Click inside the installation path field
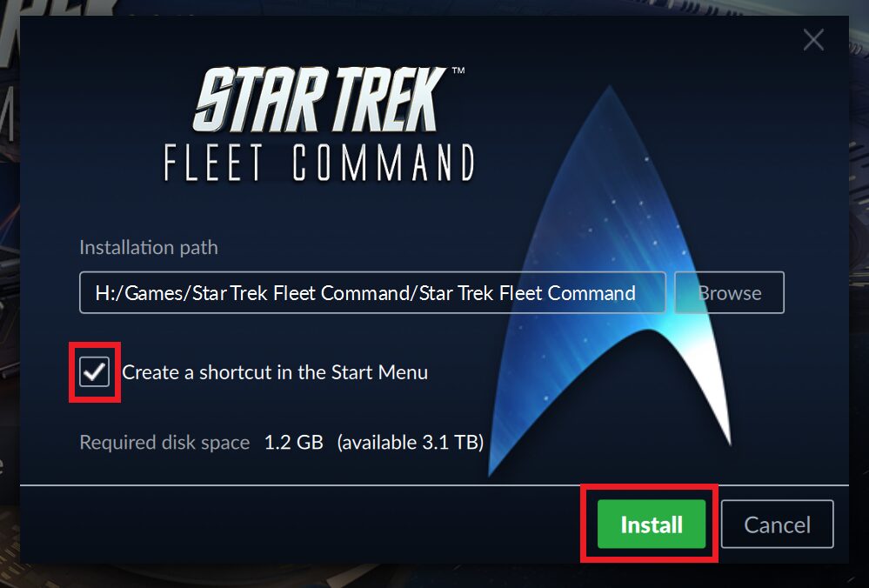 [x=372, y=292]
